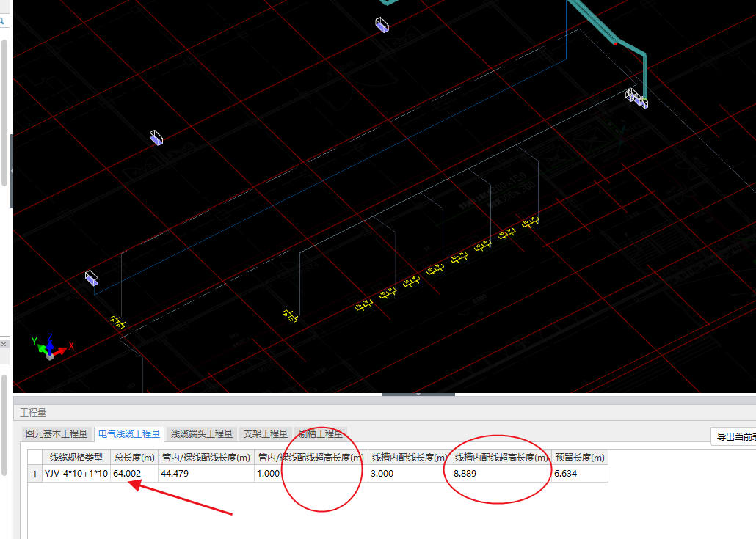Select the YJV-4*10+1*10 cable cell
The image size is (756, 539).
76,474
